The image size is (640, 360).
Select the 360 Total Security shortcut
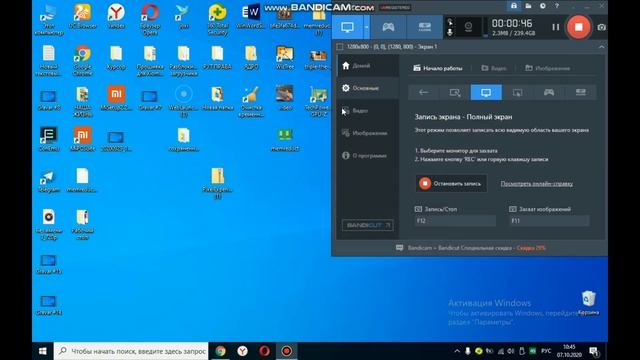[x=218, y=19]
